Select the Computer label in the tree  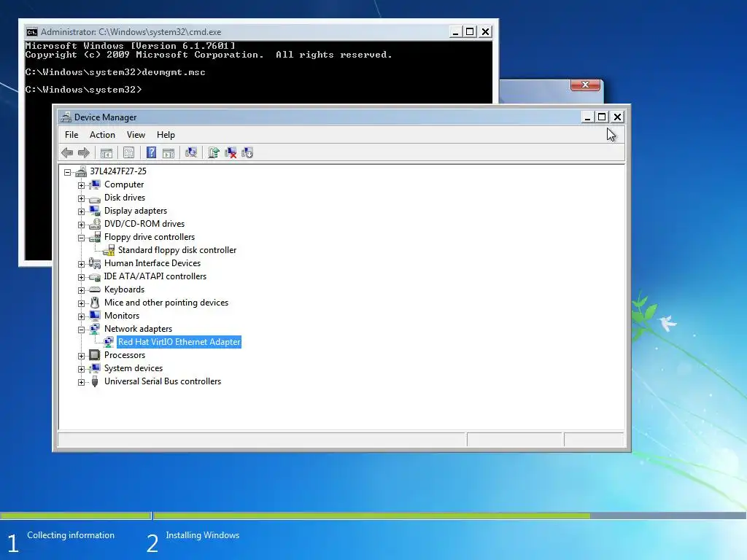[x=124, y=184]
